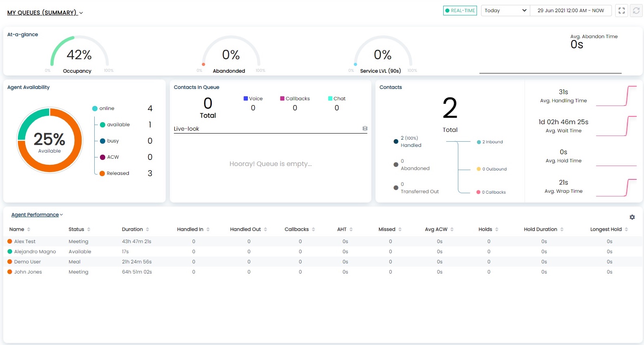Viewport: 644px width, 345px height.
Task: Open the Today date range dropdown
Action: [x=505, y=11]
